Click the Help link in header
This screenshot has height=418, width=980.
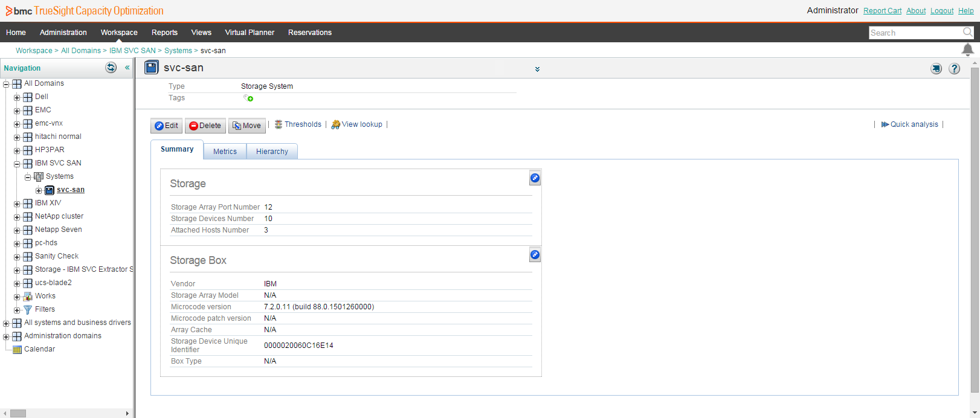click(966, 11)
